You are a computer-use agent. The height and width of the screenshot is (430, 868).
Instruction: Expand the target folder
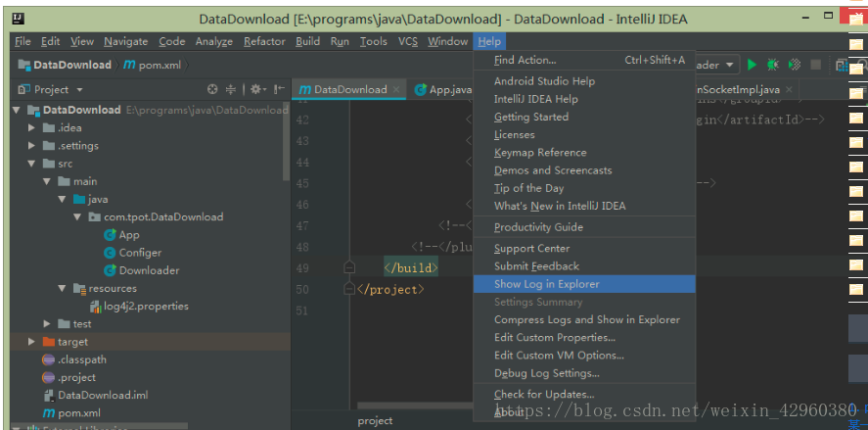coord(32,342)
